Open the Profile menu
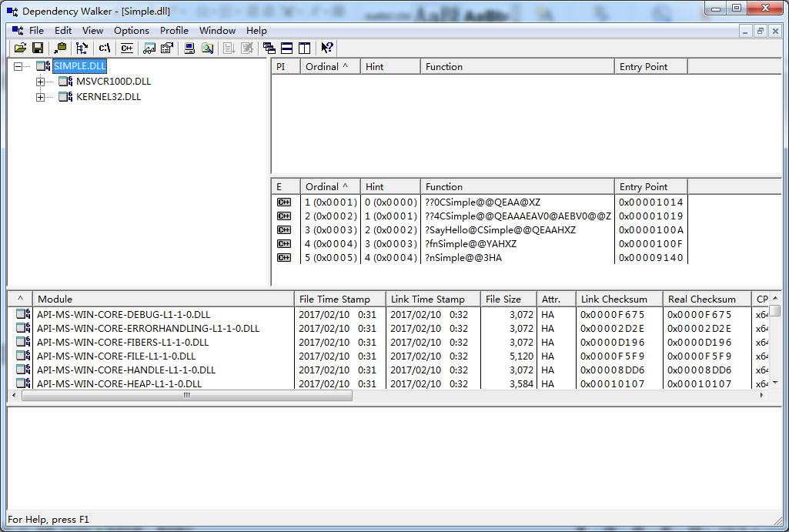Screen dimensions: 789x532 pyautogui.click(x=174, y=31)
